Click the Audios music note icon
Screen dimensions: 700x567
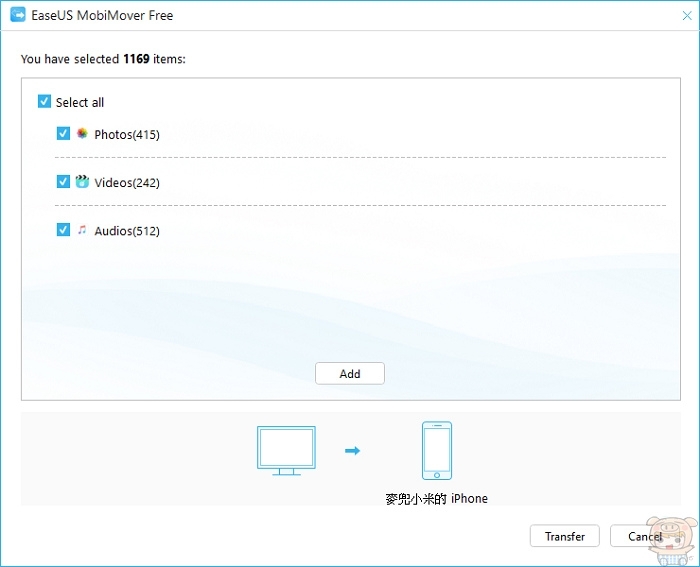[82, 230]
